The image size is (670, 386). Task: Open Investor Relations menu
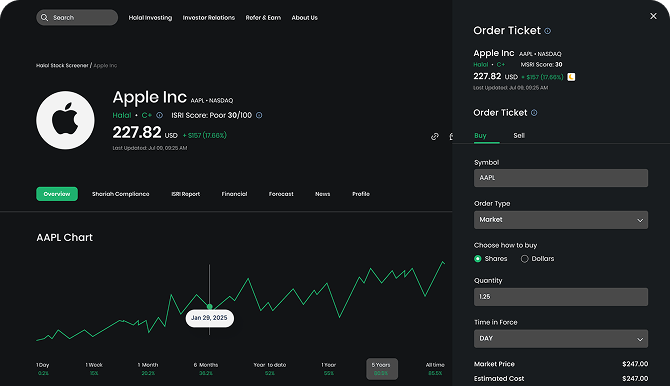tap(209, 18)
